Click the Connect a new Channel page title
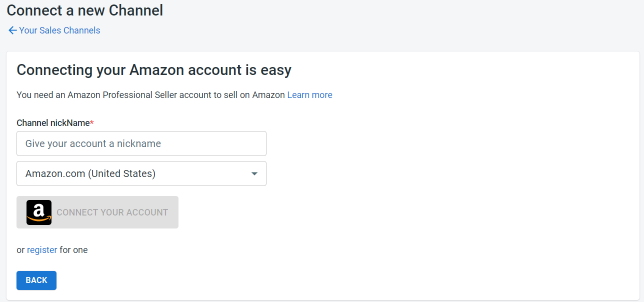Viewport: 644px width, 302px height. [x=85, y=10]
